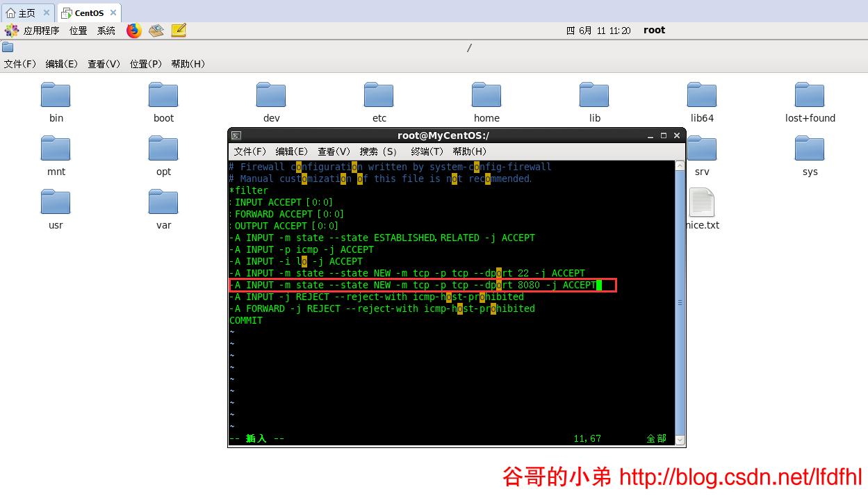Open the var folder
The width and height of the screenshot is (868, 496).
click(x=163, y=202)
